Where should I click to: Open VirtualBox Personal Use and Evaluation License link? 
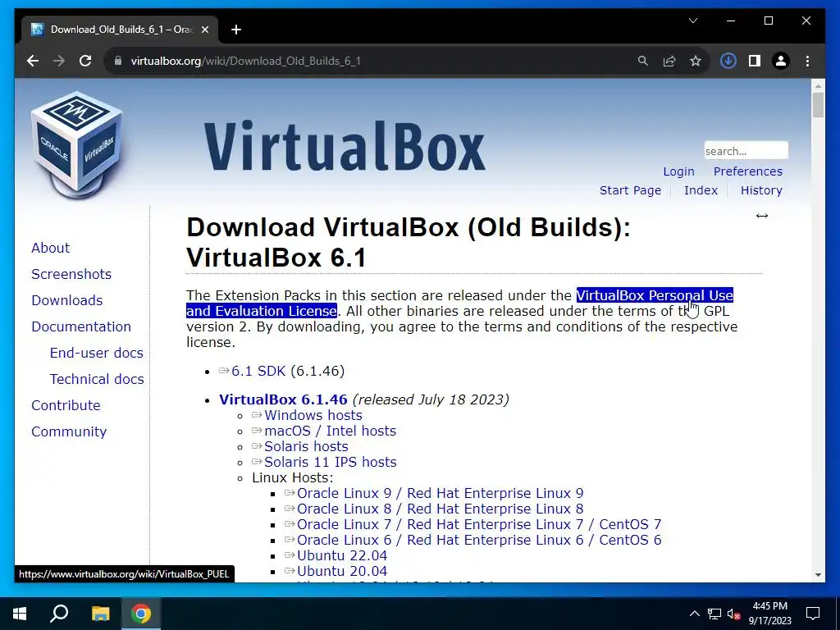[x=655, y=295]
